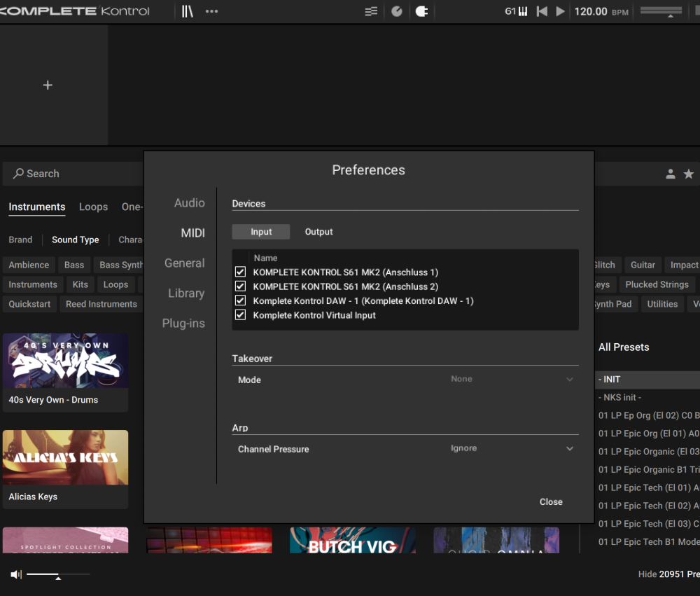Click Hide next to preset count
The image size is (700, 596).
tap(647, 574)
